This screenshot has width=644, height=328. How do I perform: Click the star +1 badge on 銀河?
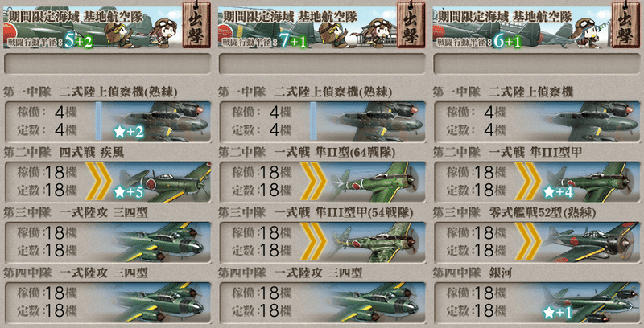[x=557, y=313]
